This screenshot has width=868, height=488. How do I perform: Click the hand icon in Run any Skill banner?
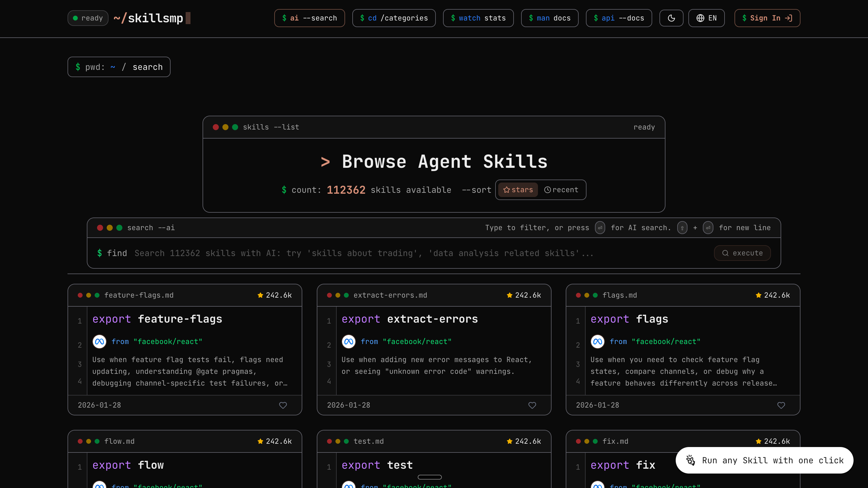pyautogui.click(x=690, y=460)
